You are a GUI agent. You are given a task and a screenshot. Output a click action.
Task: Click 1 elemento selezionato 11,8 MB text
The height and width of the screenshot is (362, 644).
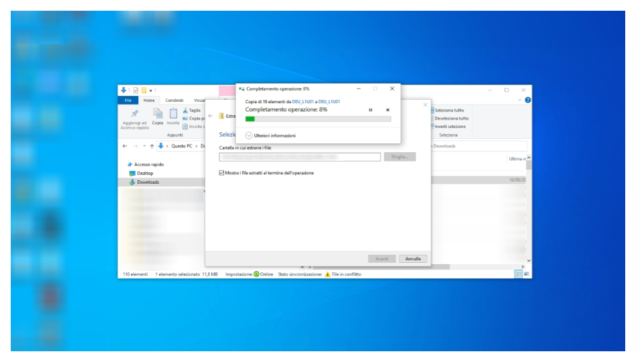tap(186, 275)
